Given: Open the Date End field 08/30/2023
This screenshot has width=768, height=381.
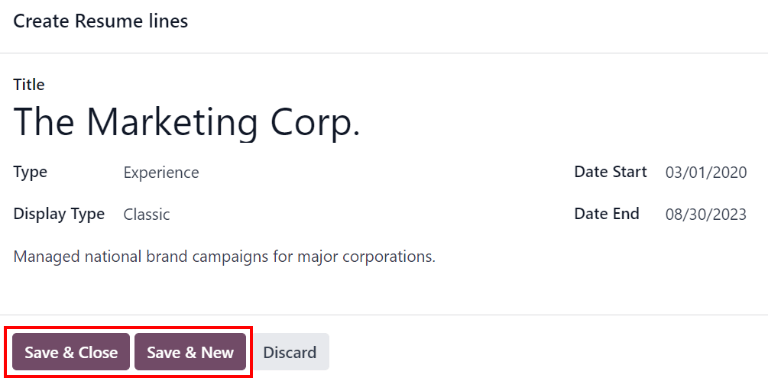Looking at the screenshot, I should pos(706,214).
